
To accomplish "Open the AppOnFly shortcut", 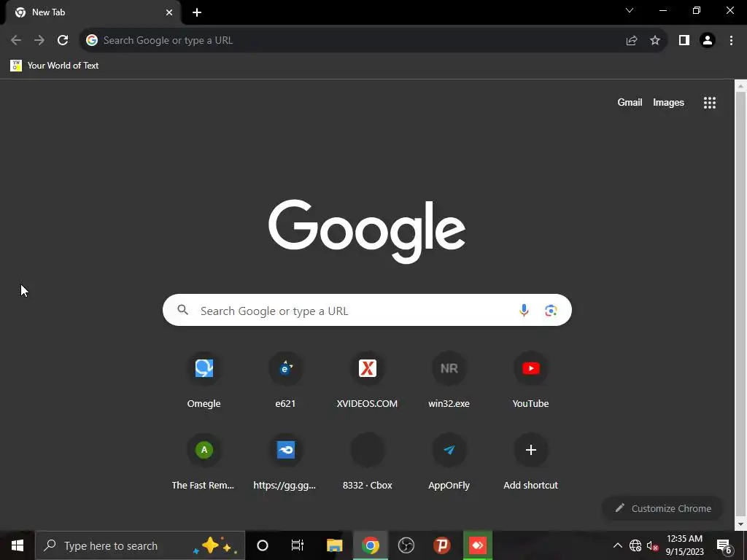I will pos(449,462).
